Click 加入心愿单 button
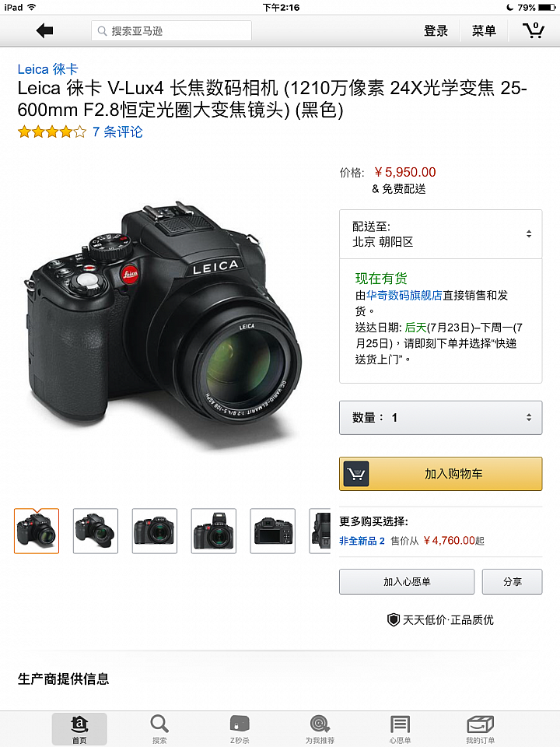Image resolution: width=560 pixels, height=747 pixels. click(407, 582)
